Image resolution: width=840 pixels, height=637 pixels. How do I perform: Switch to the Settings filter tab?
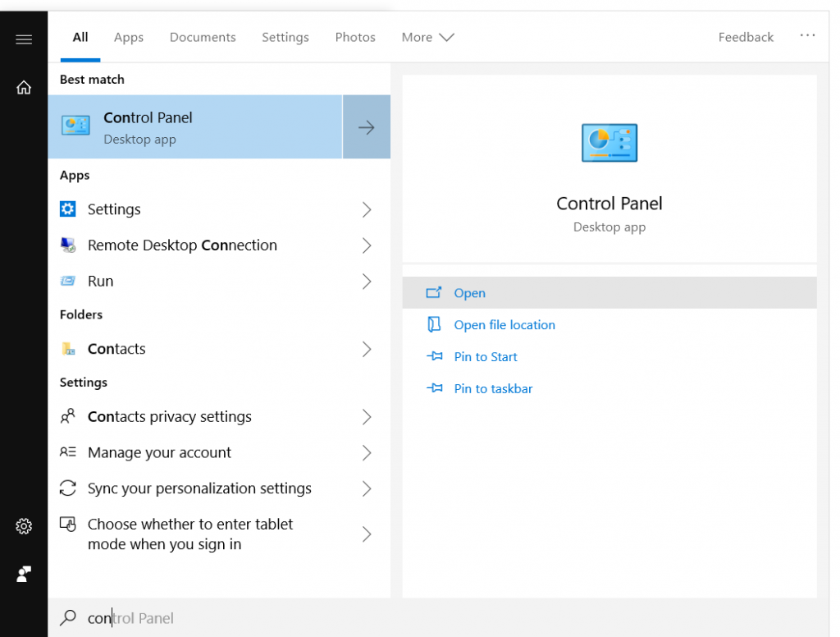[x=285, y=37]
